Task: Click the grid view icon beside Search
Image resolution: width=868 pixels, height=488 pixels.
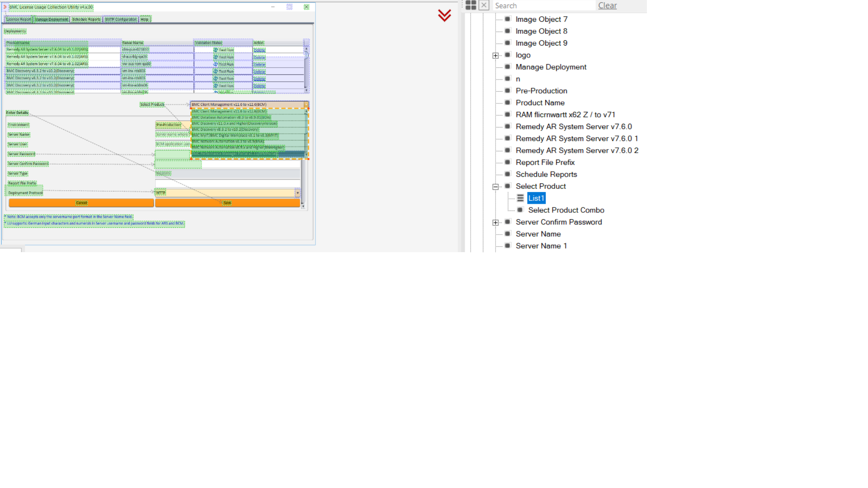Action: pos(471,5)
